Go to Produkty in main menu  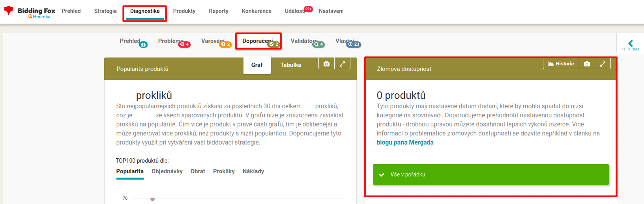pos(184,11)
